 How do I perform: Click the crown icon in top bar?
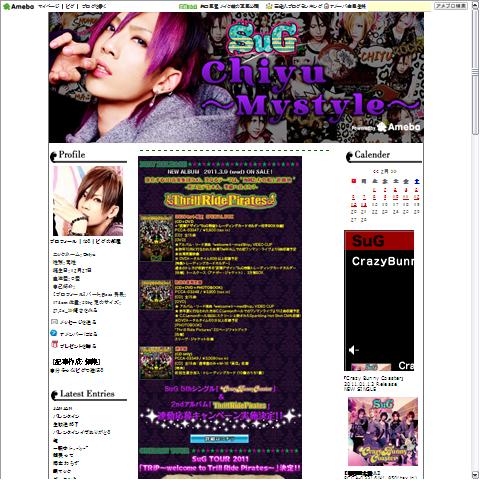(269, 6)
